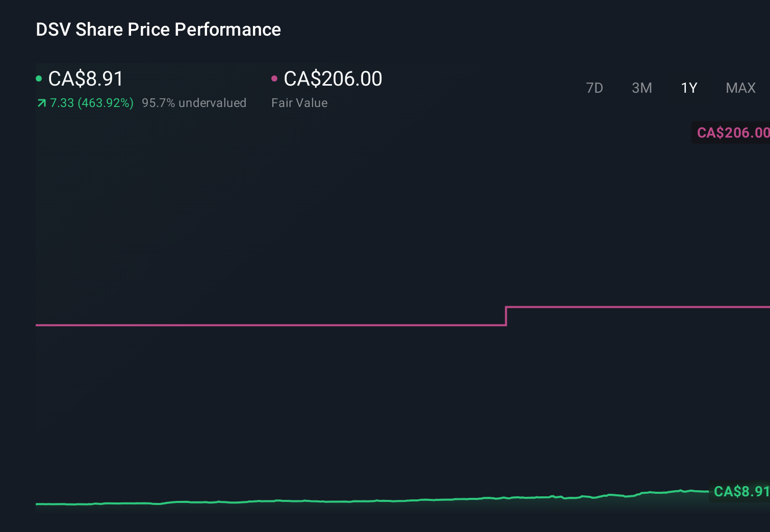Click the green upward arrow icon
The image size is (770, 532).
coord(41,103)
